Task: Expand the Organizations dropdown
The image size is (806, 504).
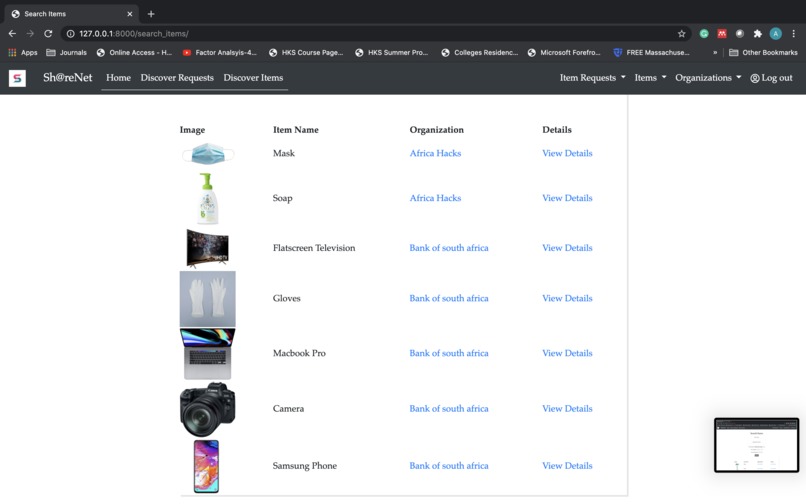Action: click(708, 78)
